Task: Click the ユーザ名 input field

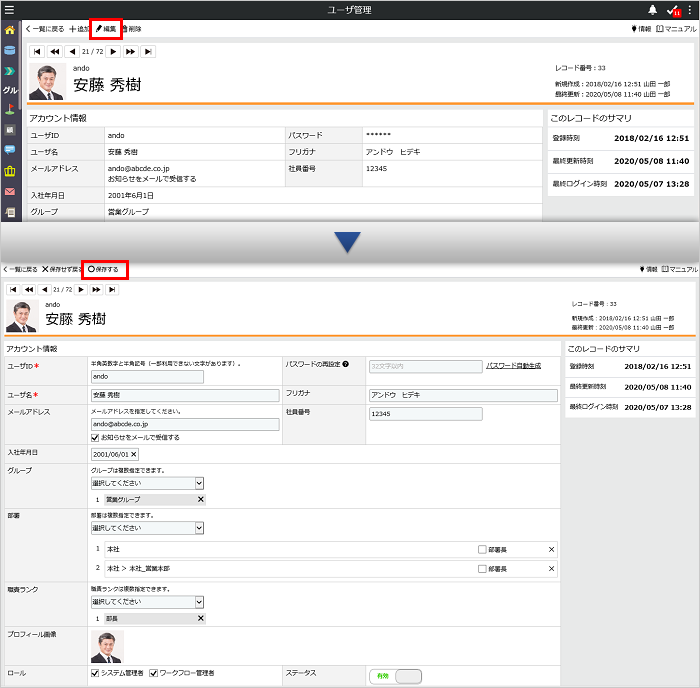Action: click(x=185, y=395)
